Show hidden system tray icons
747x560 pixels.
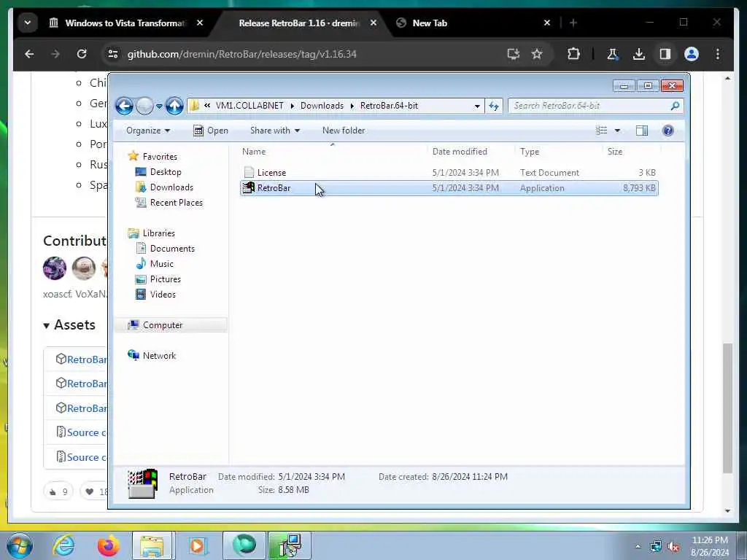[638, 547]
